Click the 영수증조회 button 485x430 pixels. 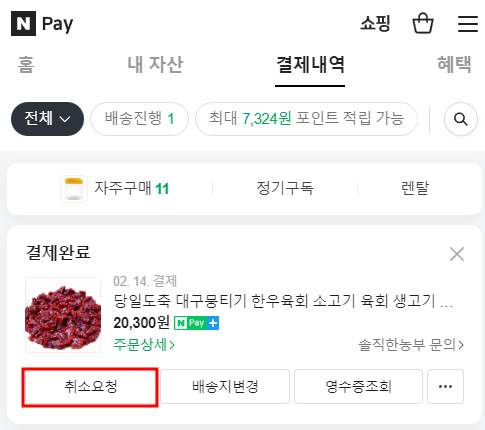click(358, 386)
